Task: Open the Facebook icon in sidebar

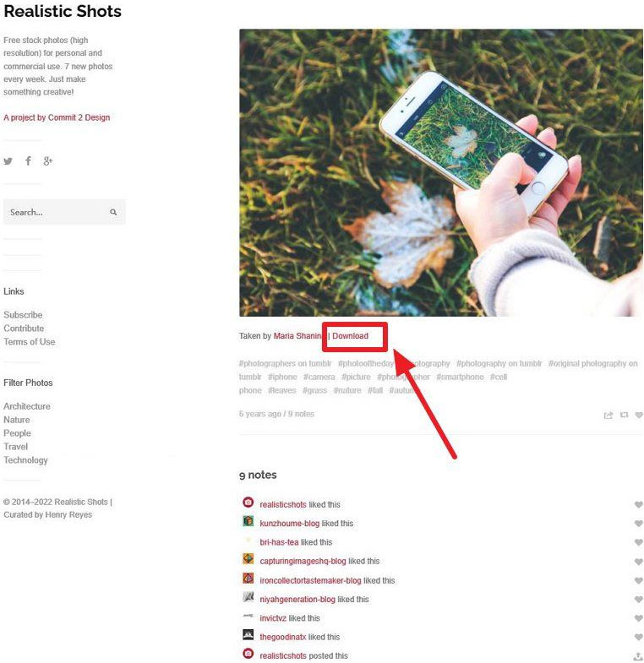Action: [28, 160]
